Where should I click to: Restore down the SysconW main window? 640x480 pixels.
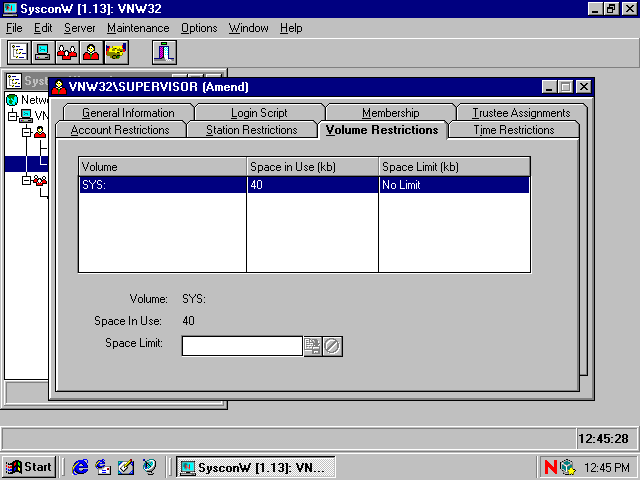click(611, 9)
